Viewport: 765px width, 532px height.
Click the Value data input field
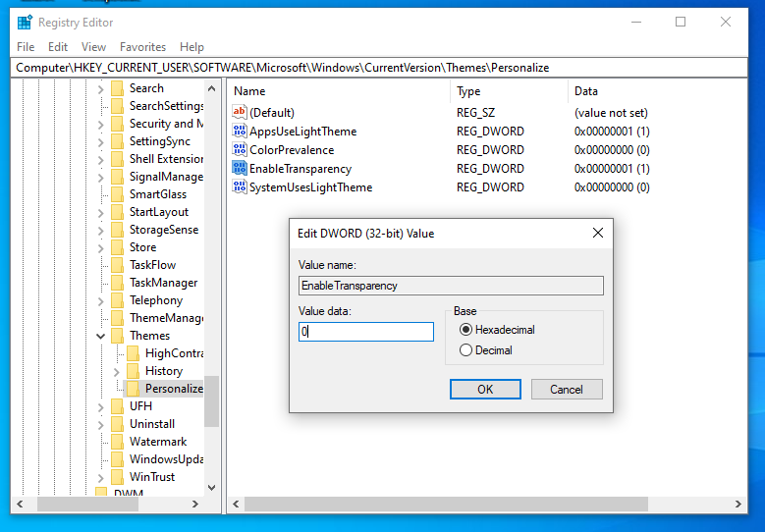pos(366,332)
